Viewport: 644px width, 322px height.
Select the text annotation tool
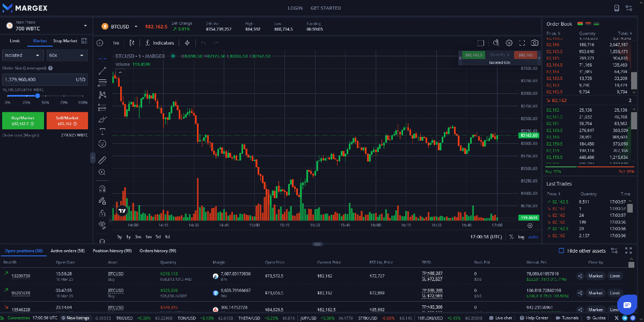102,131
